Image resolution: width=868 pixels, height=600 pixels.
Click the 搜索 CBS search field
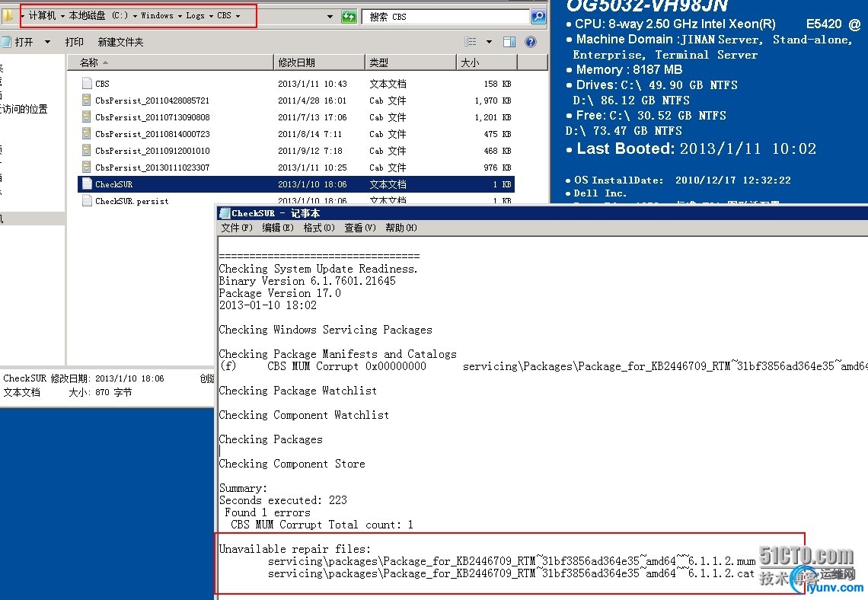coord(446,17)
